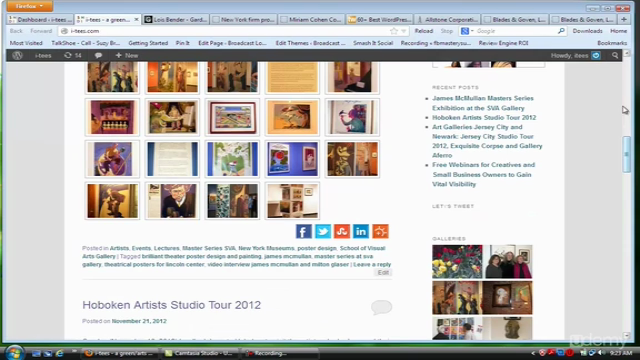
Task: Open Bookmarks menu at right
Action: (612, 43)
